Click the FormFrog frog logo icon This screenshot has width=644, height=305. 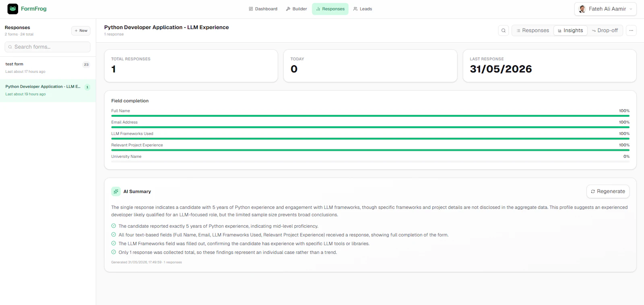click(13, 9)
